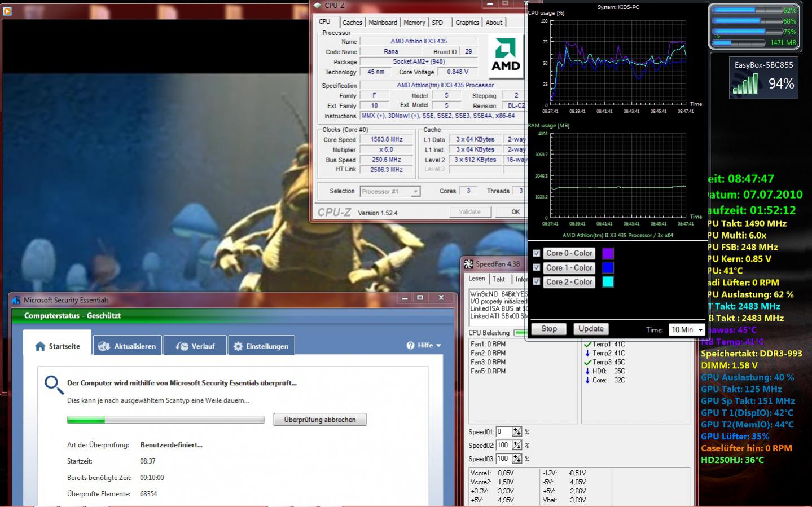Switch to the About tab in CPU-Z
812x507 pixels.
[494, 23]
